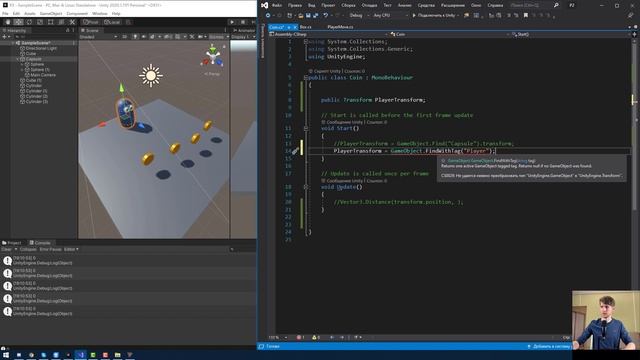Image resolution: width=640 pixels, height=360 pixels.
Task: Select the Rotate tool in Unity toolbar
Action: pos(29,22)
